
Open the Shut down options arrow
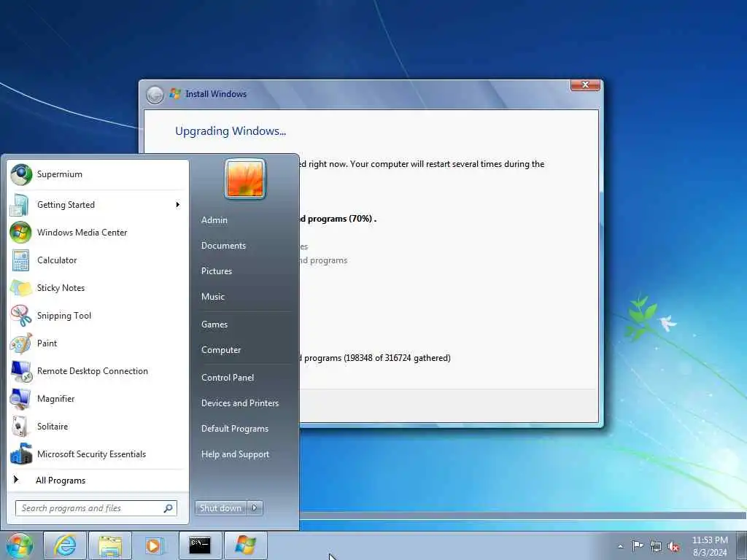255,508
